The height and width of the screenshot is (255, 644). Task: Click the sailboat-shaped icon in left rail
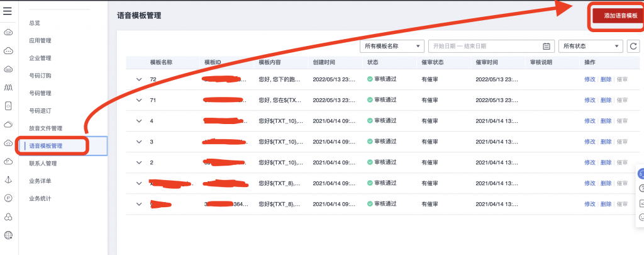[x=8, y=179]
